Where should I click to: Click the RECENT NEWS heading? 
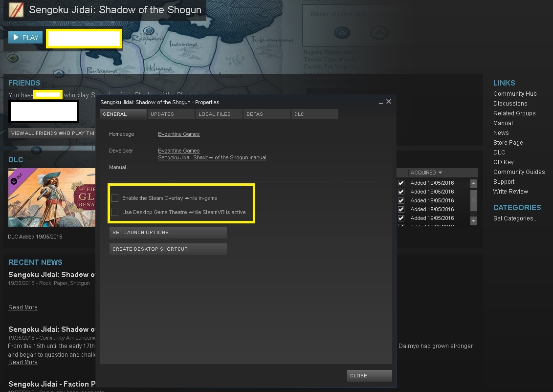coord(35,262)
